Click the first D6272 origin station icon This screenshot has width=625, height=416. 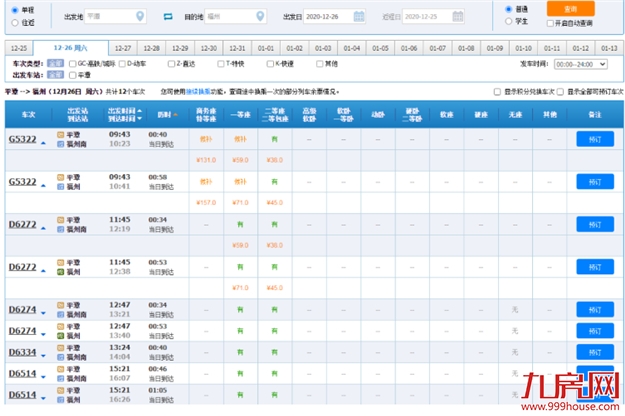[x=61, y=220]
